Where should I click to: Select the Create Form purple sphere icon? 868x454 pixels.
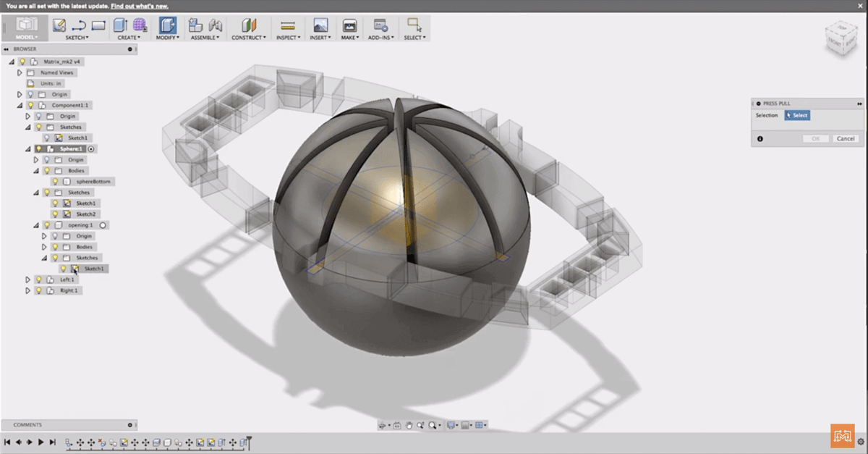[x=140, y=25]
